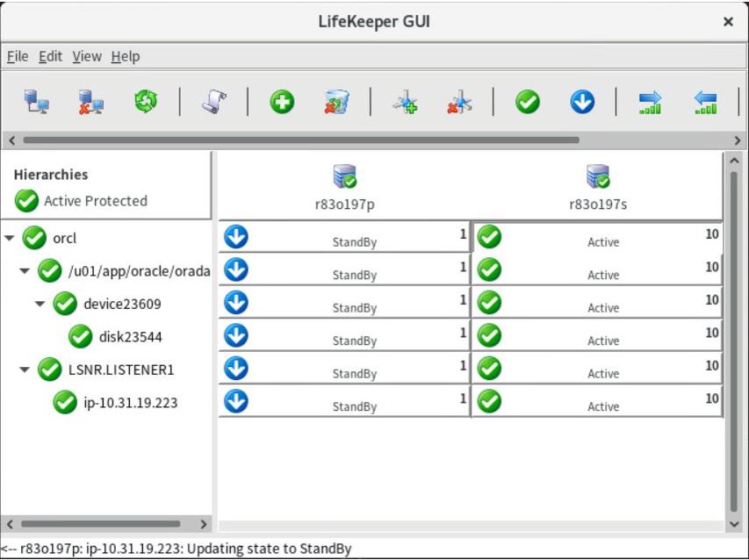Open the File menu
Screen dimensions: 749x560
18,56
